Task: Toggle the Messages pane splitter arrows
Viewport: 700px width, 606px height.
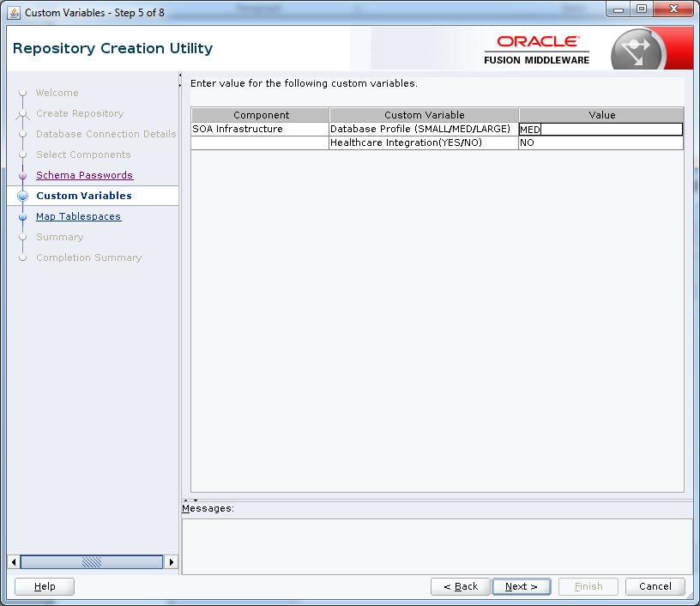Action: click(x=190, y=500)
